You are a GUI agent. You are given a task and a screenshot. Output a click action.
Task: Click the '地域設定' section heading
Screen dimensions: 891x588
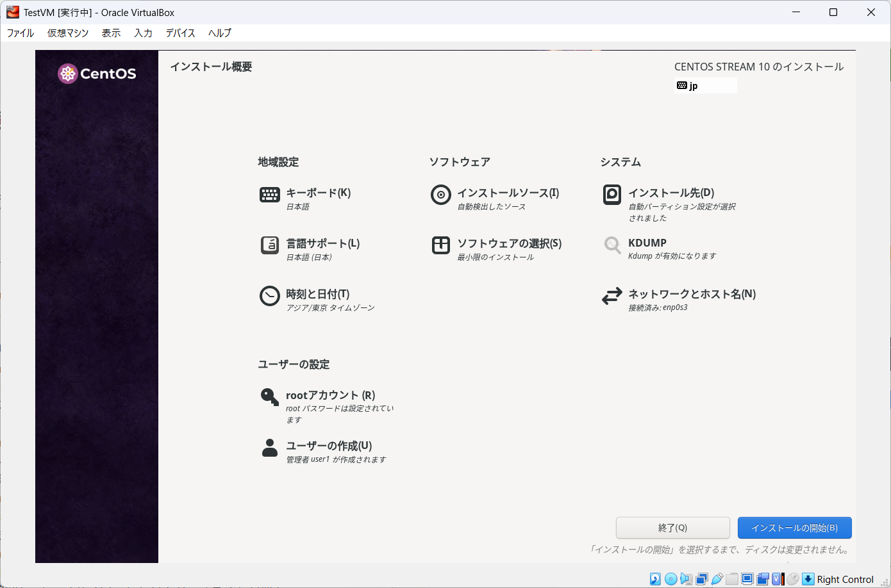click(x=278, y=162)
